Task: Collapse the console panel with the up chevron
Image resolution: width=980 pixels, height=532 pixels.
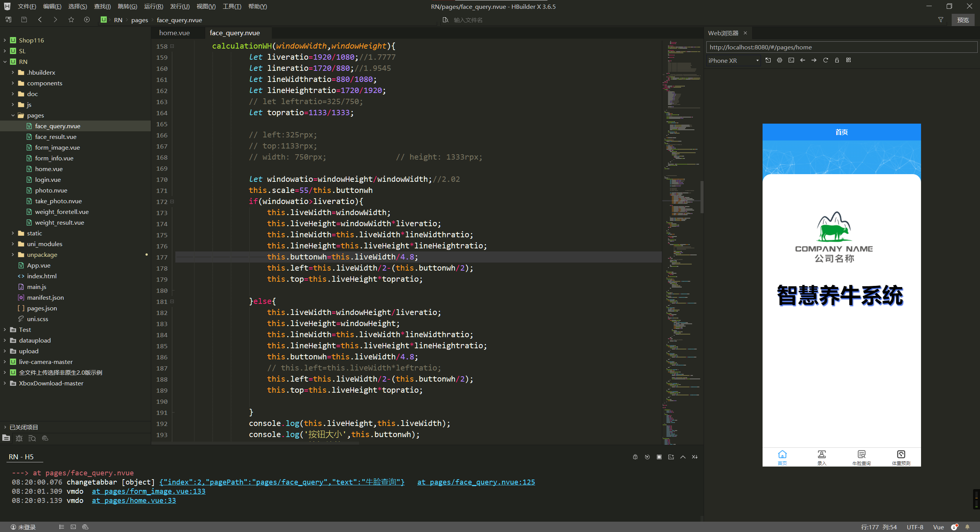Action: tap(683, 457)
